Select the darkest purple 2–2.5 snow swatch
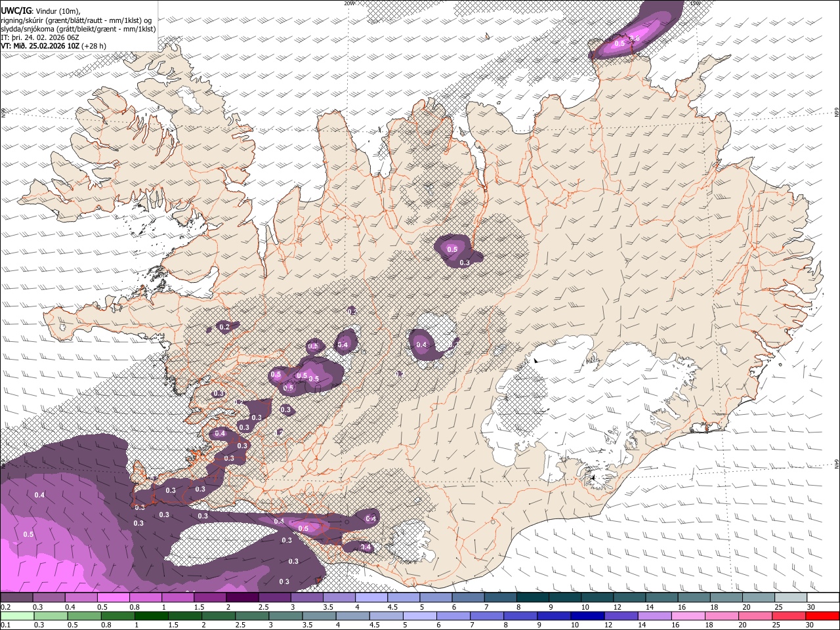840x630 pixels. pos(242,597)
